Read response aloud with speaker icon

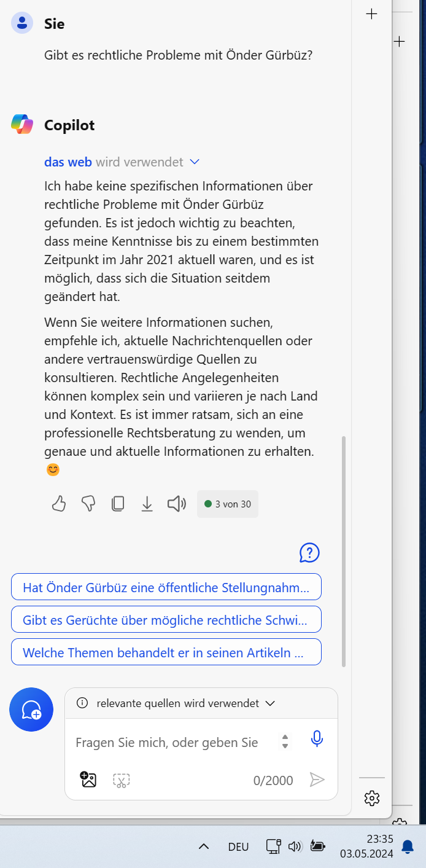177,504
